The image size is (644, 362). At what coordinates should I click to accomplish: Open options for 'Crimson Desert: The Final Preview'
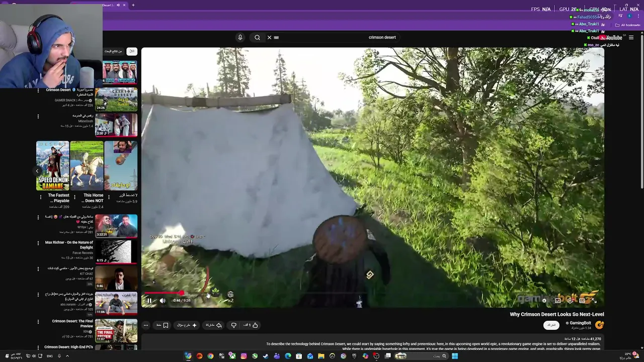(38, 322)
